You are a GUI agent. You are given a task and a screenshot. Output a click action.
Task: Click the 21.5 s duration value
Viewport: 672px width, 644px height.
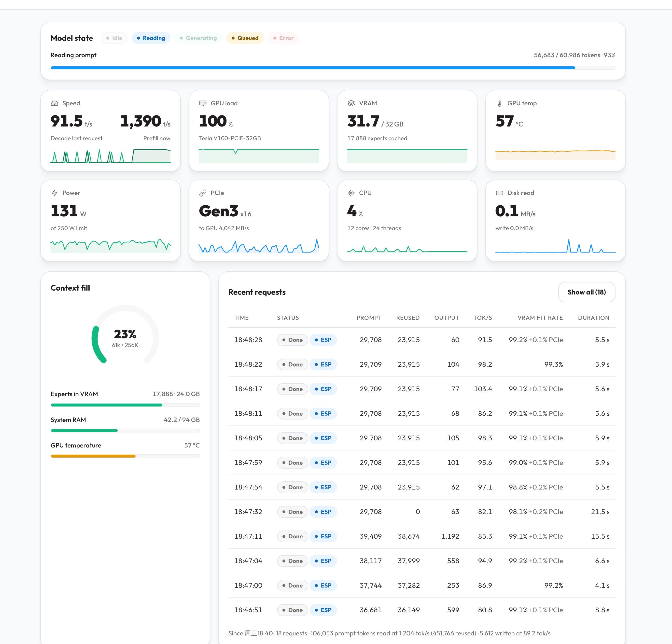(600, 512)
